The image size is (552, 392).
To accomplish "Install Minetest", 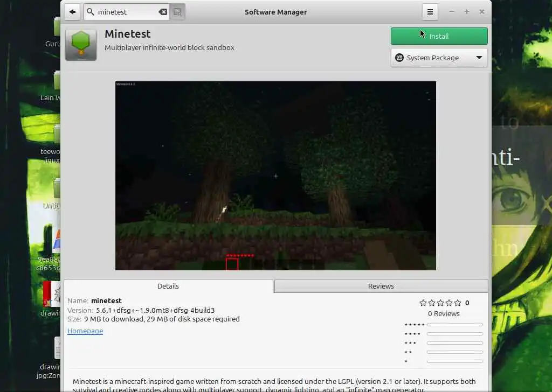I will pyautogui.click(x=439, y=36).
